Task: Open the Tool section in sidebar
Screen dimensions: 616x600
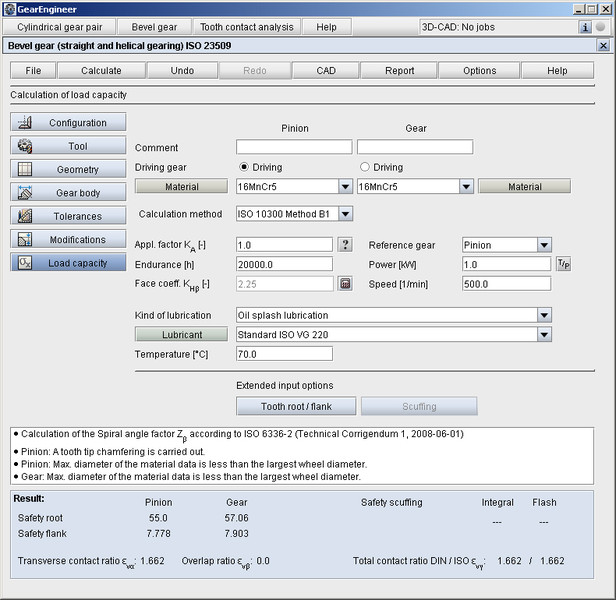Action: click(68, 146)
